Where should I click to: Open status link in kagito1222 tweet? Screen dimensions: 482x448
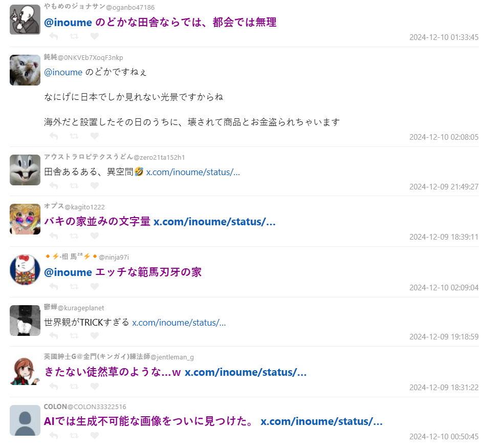point(214,222)
